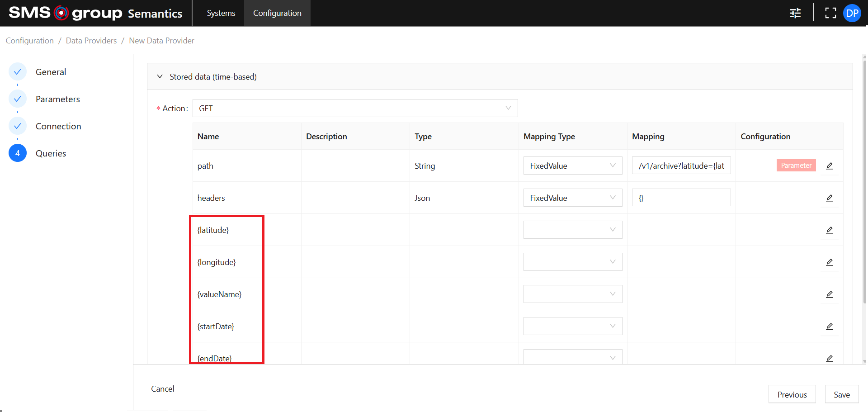Open the Action GET dropdown
The height and width of the screenshot is (412, 868).
click(355, 108)
